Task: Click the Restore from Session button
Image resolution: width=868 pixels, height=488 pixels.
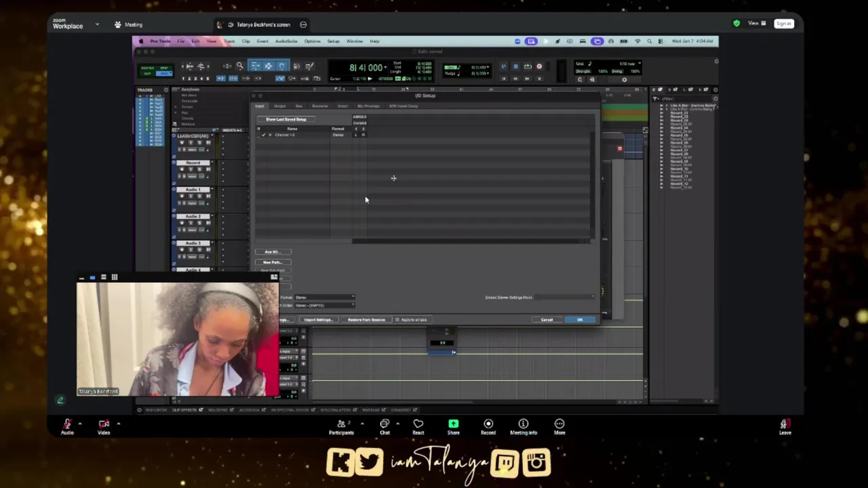Action: [366, 320]
